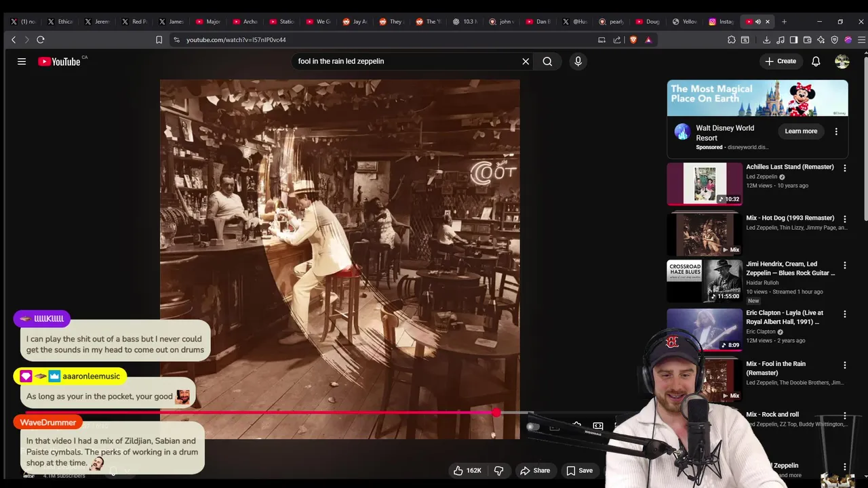Image resolution: width=868 pixels, height=488 pixels.
Task: Open the browser downloads icon
Action: tap(766, 40)
